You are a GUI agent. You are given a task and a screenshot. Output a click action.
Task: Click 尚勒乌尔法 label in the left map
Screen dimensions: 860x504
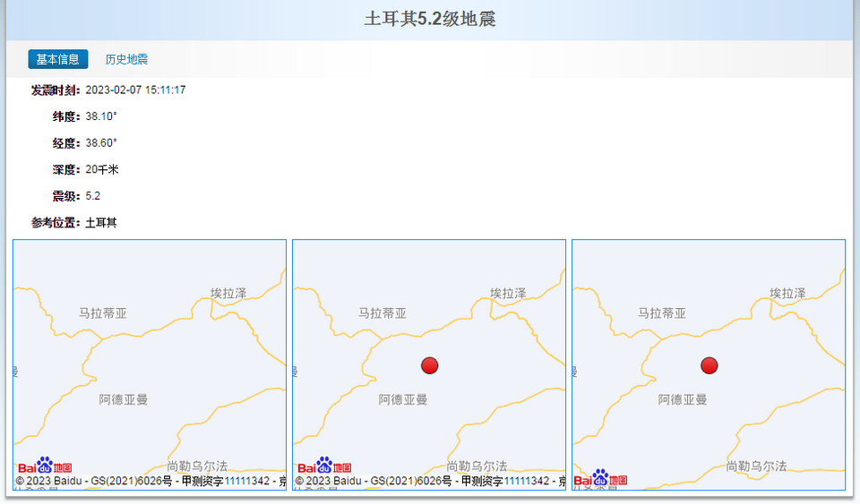197,466
